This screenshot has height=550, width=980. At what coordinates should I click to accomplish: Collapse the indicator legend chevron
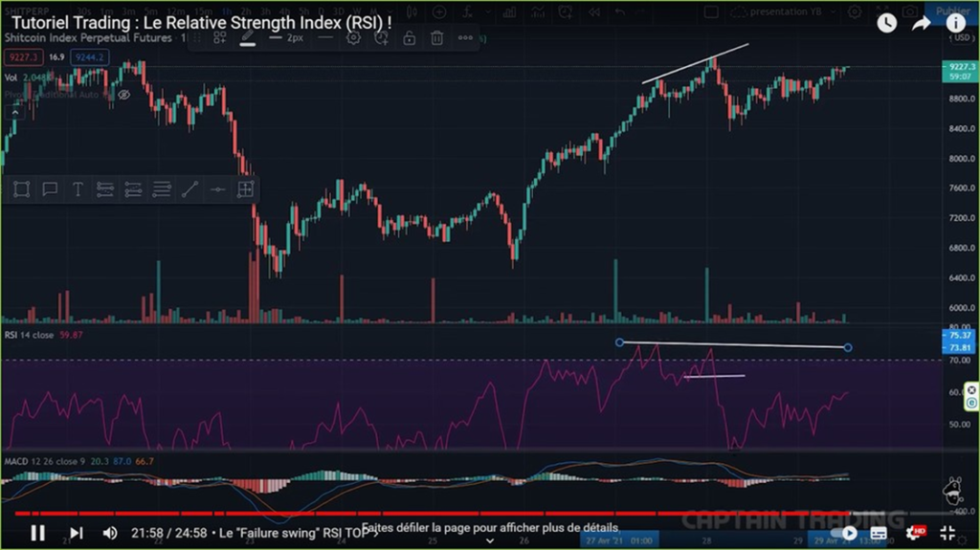[14, 113]
